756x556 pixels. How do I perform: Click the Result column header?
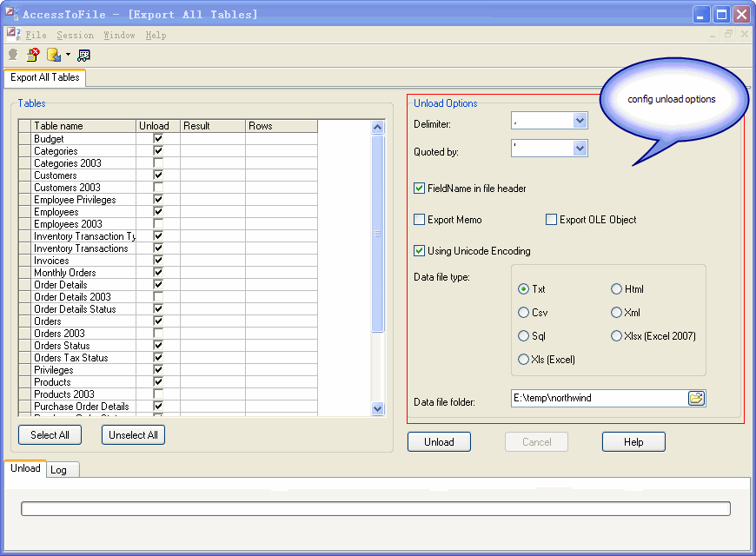pyautogui.click(x=213, y=126)
